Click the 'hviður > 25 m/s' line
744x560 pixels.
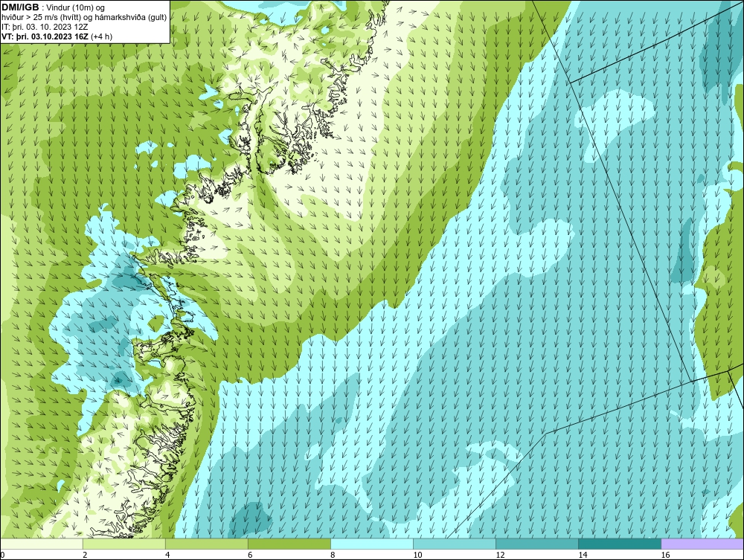coord(84,17)
